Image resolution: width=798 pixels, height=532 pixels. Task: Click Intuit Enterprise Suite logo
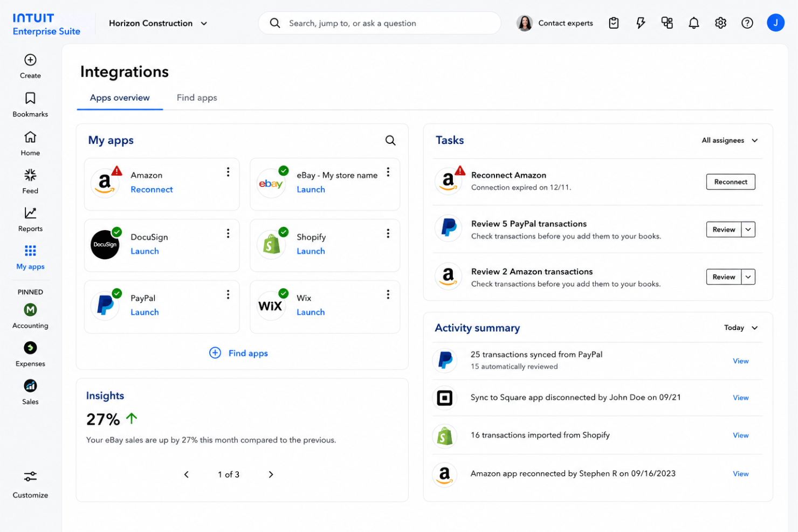46,24
